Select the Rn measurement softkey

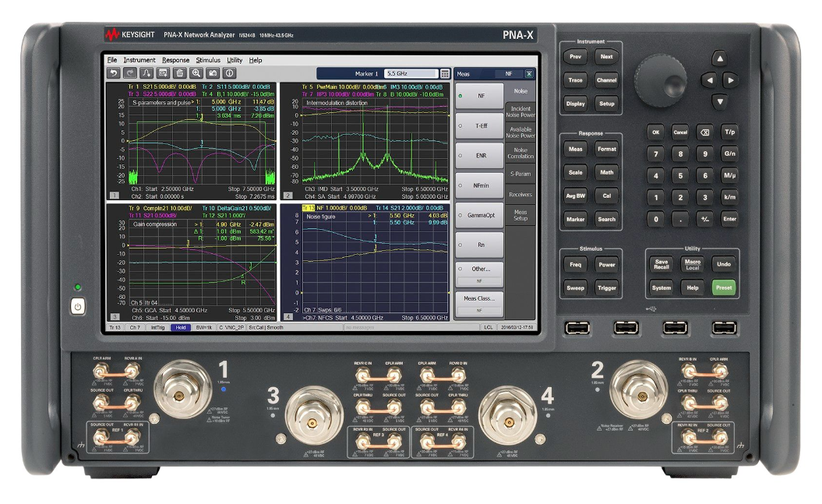480,245
